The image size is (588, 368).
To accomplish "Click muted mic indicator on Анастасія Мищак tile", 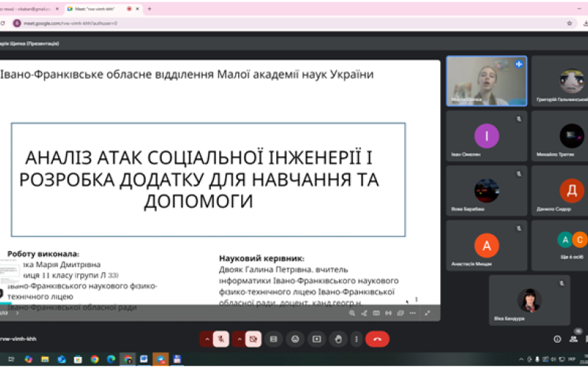I will click(x=519, y=228).
